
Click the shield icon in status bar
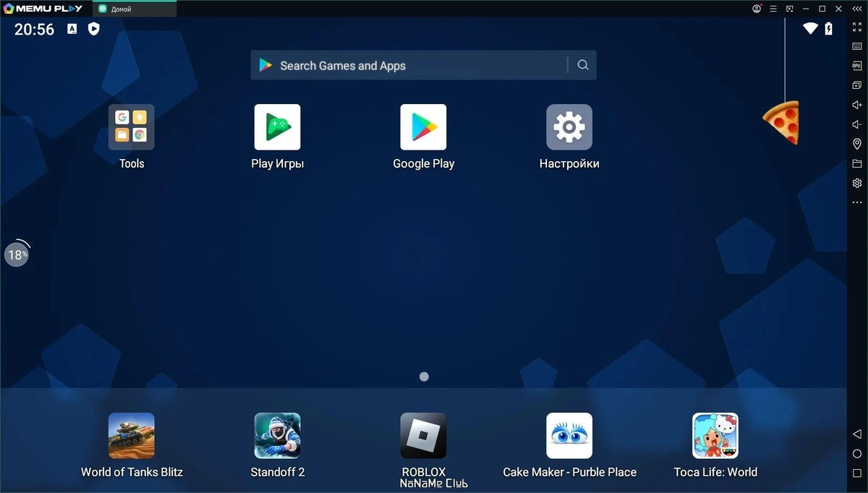93,29
